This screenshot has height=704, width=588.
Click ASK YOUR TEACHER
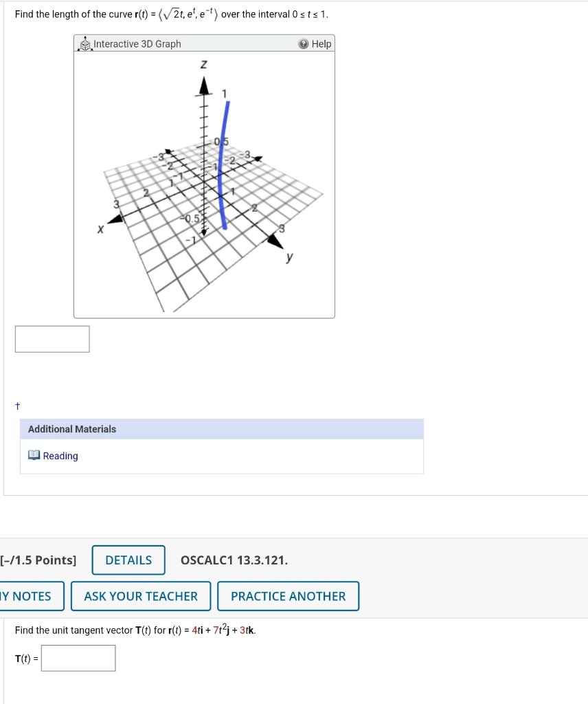[140, 596]
